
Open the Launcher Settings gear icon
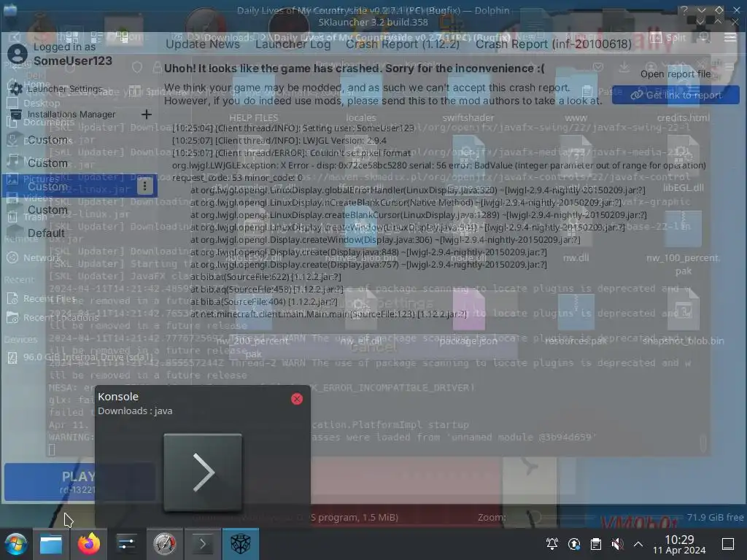click(16, 88)
